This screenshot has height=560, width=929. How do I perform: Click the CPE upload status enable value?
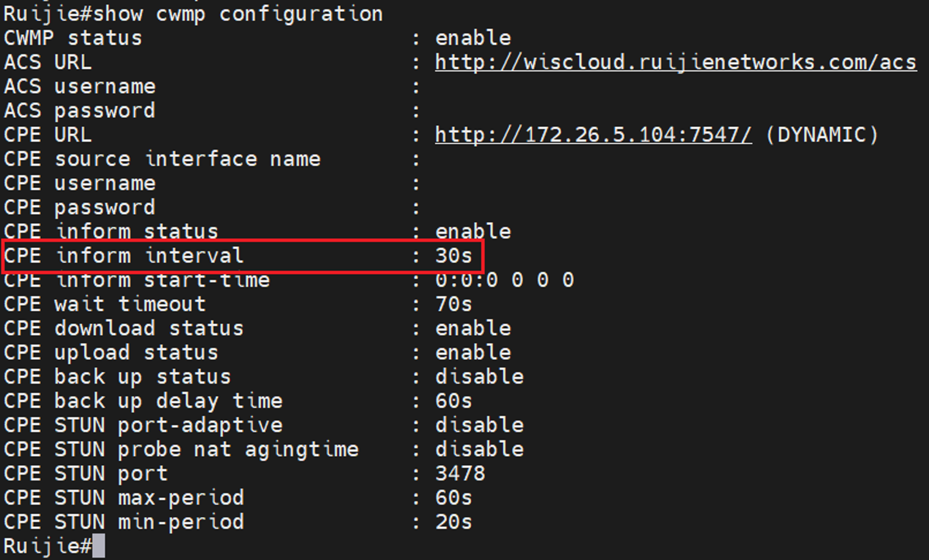click(473, 352)
